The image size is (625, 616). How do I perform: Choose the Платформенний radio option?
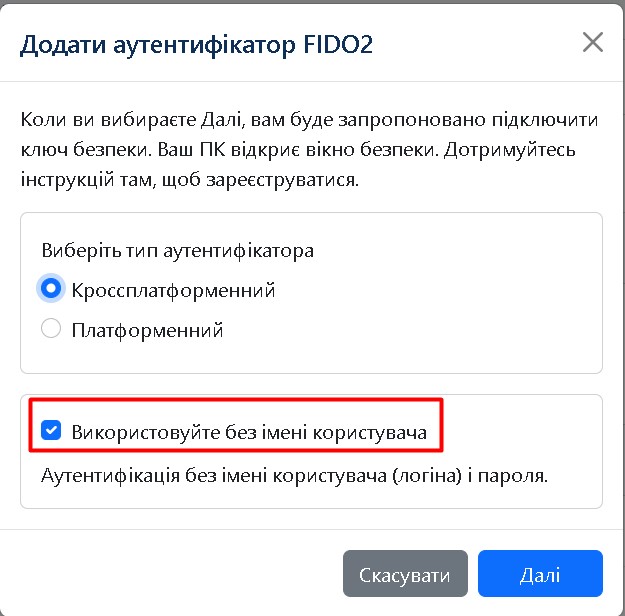point(50,329)
